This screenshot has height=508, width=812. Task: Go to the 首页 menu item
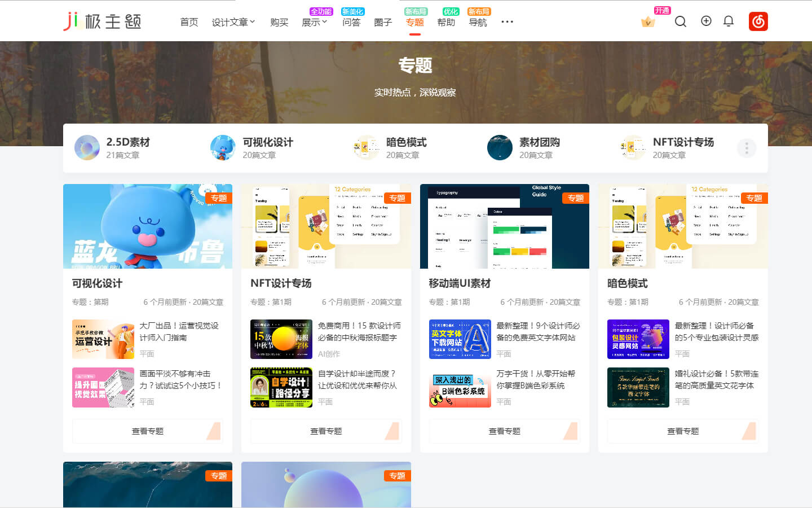pos(189,22)
